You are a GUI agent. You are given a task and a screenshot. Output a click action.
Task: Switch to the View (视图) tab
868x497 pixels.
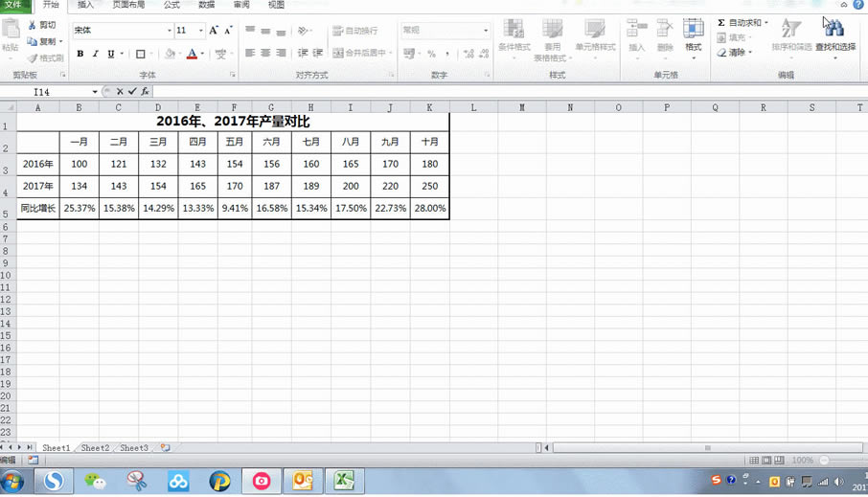(x=276, y=5)
